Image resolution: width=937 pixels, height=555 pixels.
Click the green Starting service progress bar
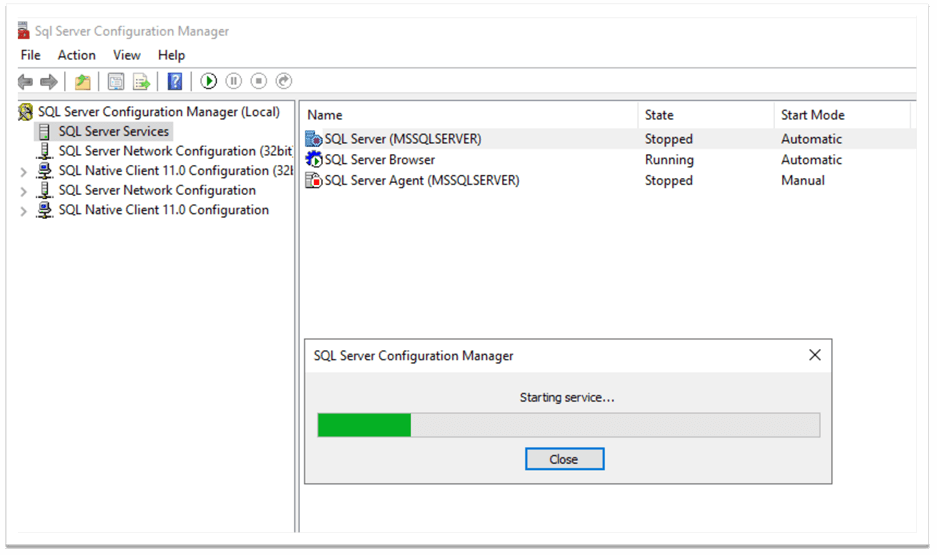[x=569, y=425]
